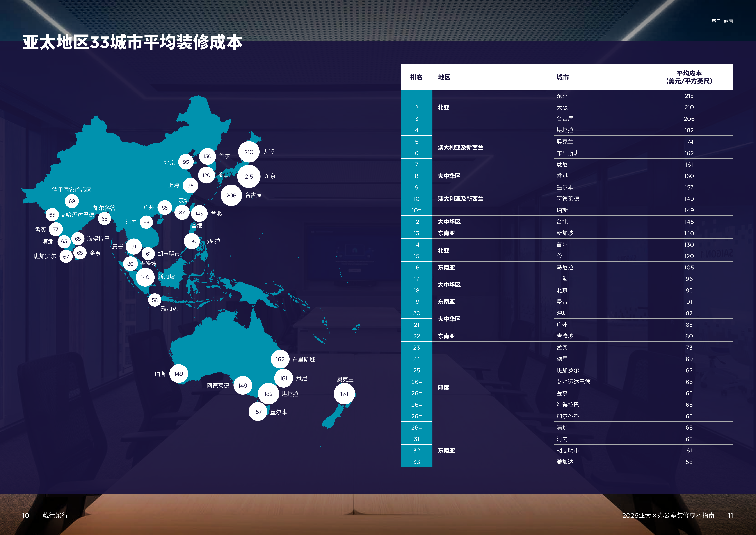The height and width of the screenshot is (535, 756).
Task: Click the 182 bubble beside 堪培拉
Action: [268, 394]
